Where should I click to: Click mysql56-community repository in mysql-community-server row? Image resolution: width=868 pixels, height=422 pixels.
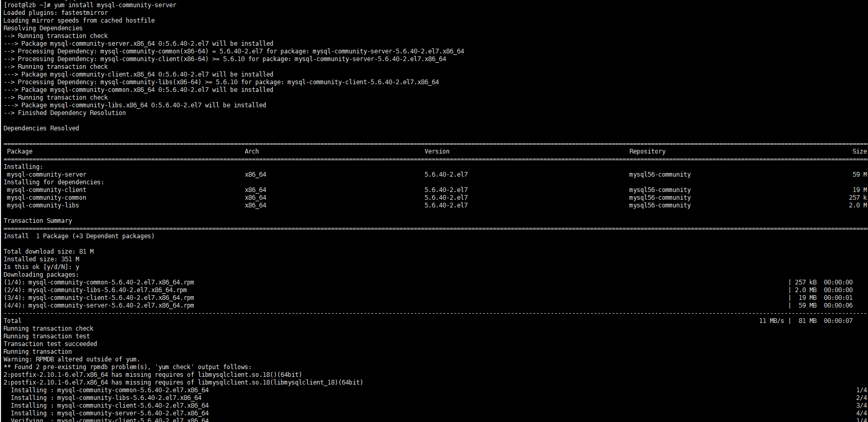click(660, 175)
